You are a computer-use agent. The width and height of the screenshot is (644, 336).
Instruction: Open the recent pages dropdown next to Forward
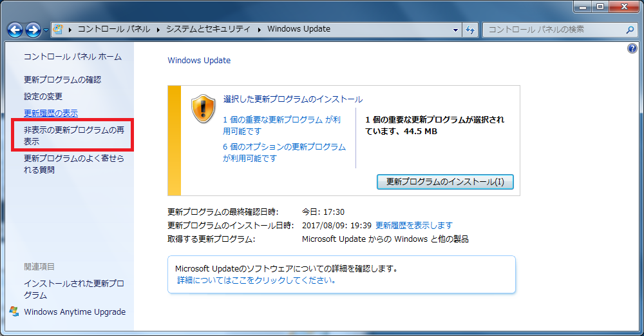coord(46,30)
